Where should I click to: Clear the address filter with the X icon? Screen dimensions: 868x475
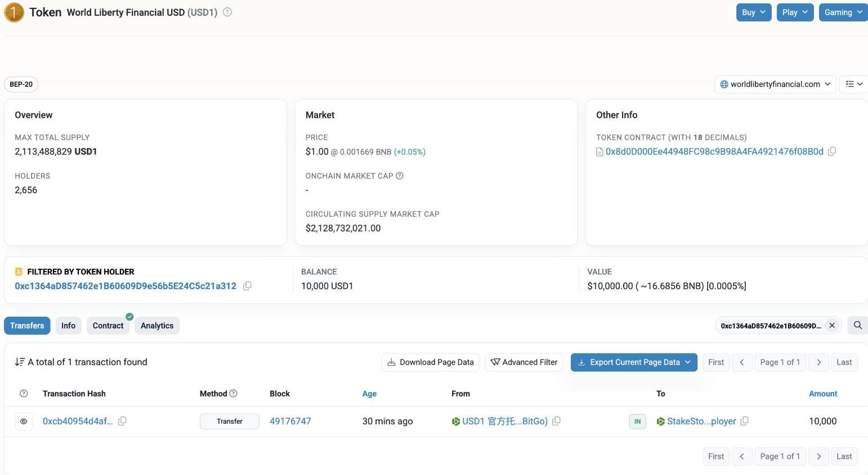(x=832, y=325)
